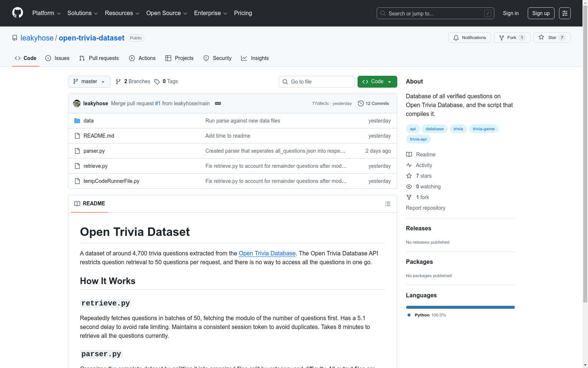The image size is (588, 368).
Task: Click the tempCodeRunnerFile.py file icon
Action: click(77, 181)
